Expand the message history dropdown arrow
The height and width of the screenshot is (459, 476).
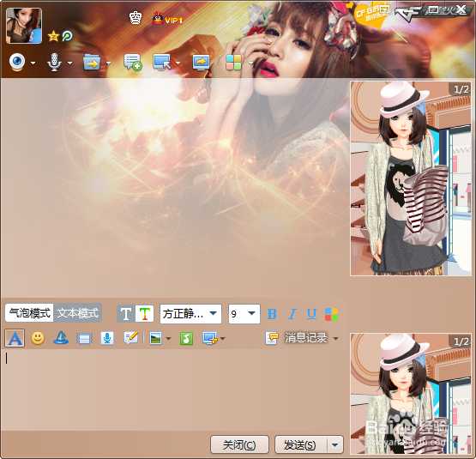335,338
